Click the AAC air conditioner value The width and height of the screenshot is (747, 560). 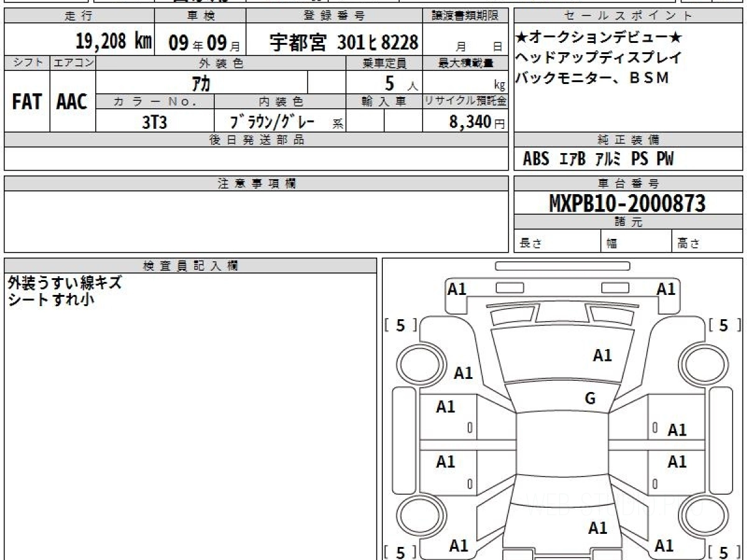tap(72, 102)
